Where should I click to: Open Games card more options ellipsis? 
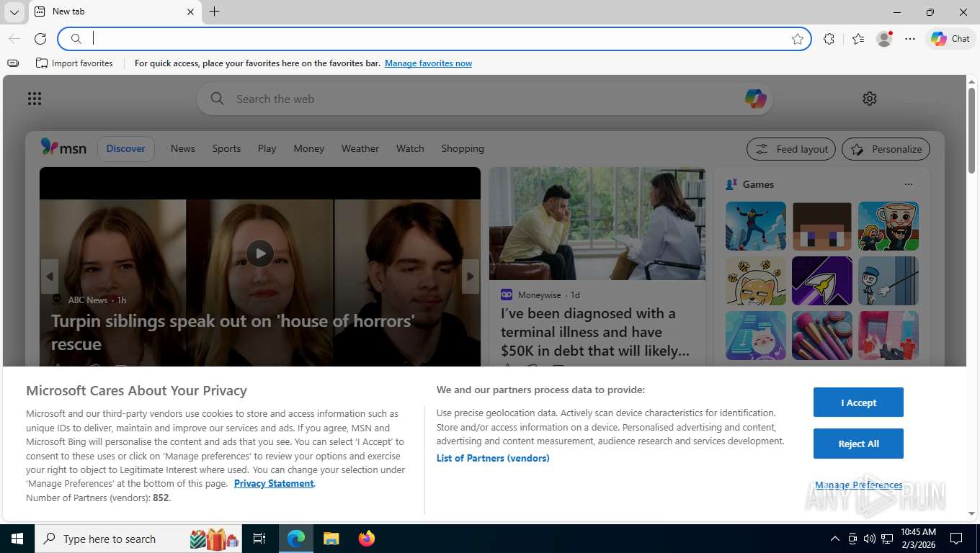click(909, 184)
